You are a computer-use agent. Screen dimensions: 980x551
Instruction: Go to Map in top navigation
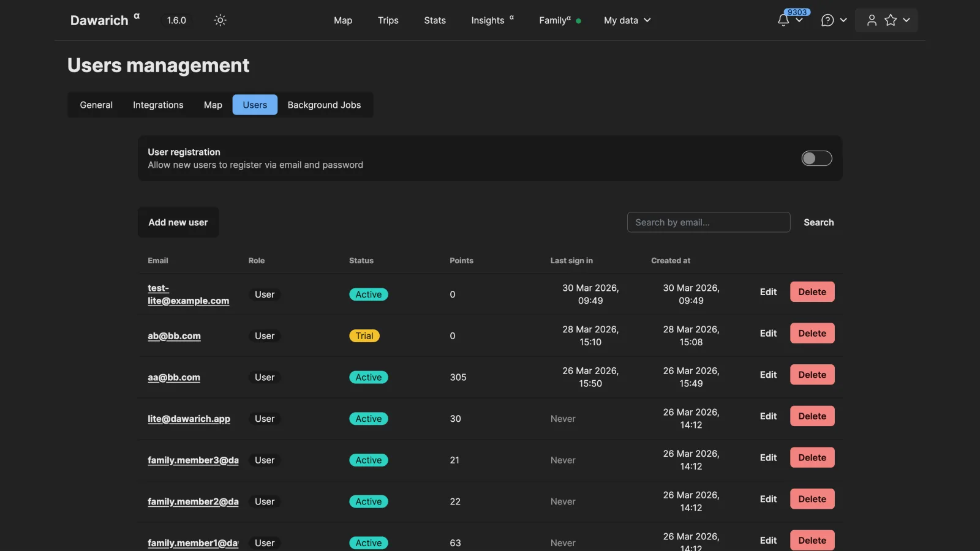click(x=343, y=20)
